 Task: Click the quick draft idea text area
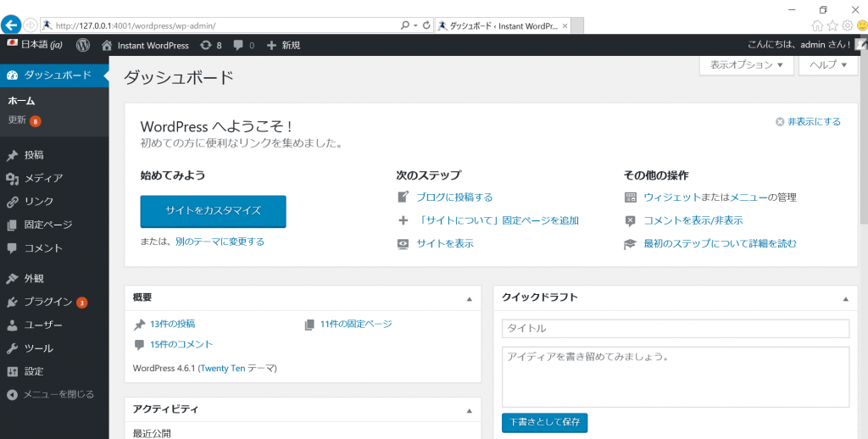pos(676,377)
